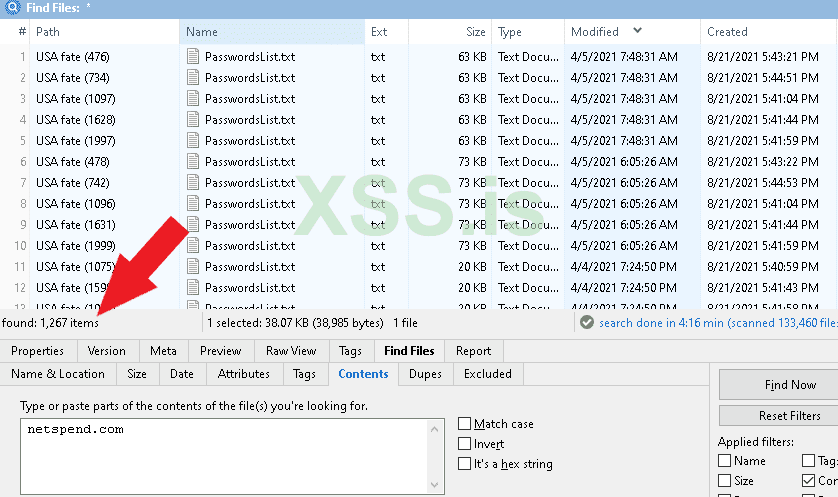Screen dimensions: 838x497
Task: Click the green check search-done status icon
Action: 587,322
